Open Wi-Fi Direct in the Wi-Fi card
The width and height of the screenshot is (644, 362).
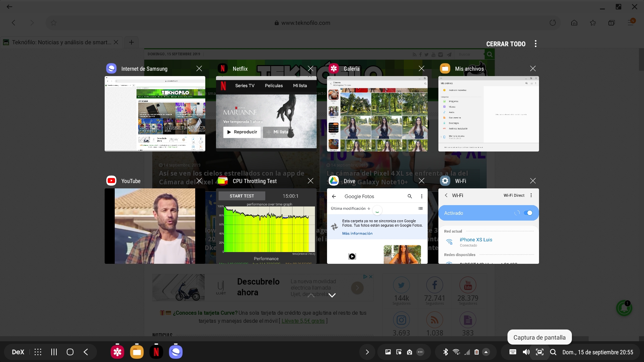coord(514,195)
